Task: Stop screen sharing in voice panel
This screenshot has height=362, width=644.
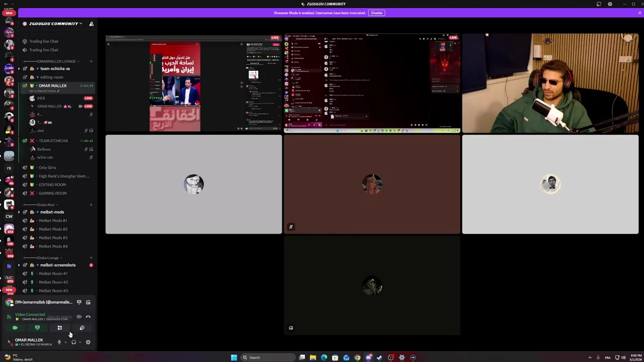Action: pos(37,328)
